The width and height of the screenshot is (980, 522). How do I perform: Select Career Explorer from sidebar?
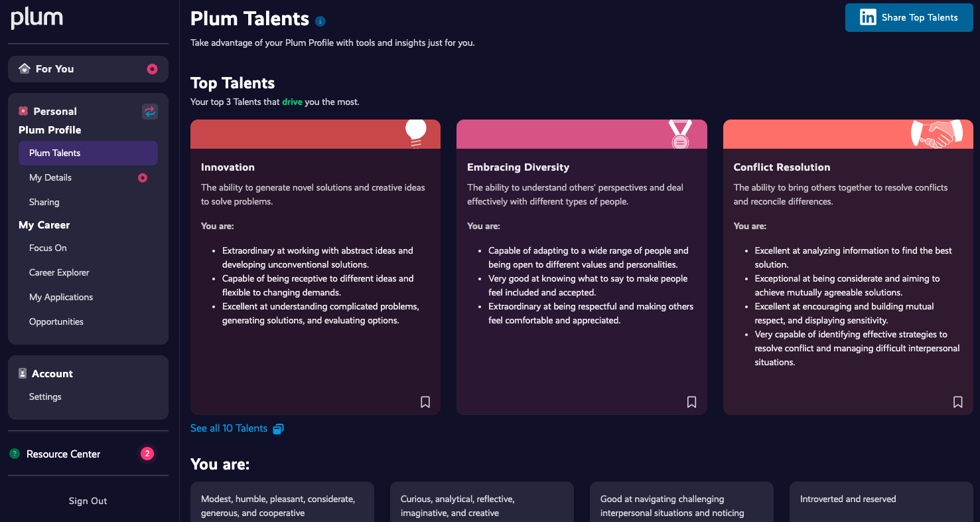pos(59,272)
